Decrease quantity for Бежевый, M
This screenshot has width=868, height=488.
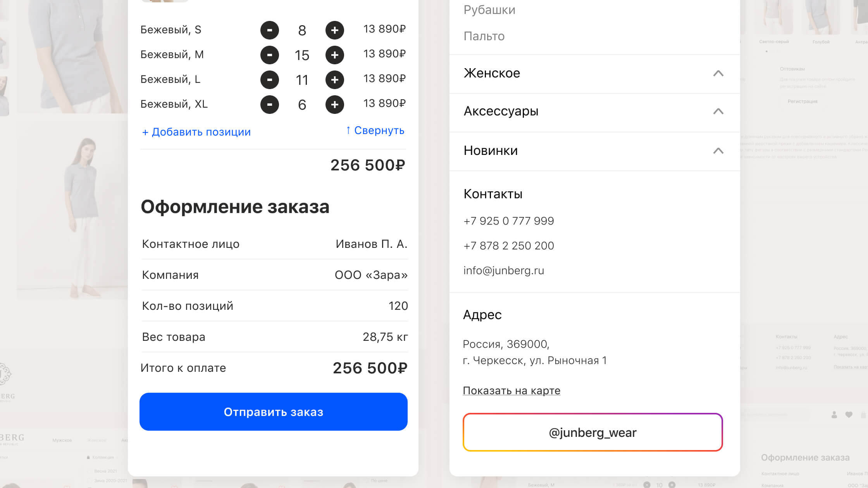[270, 55]
